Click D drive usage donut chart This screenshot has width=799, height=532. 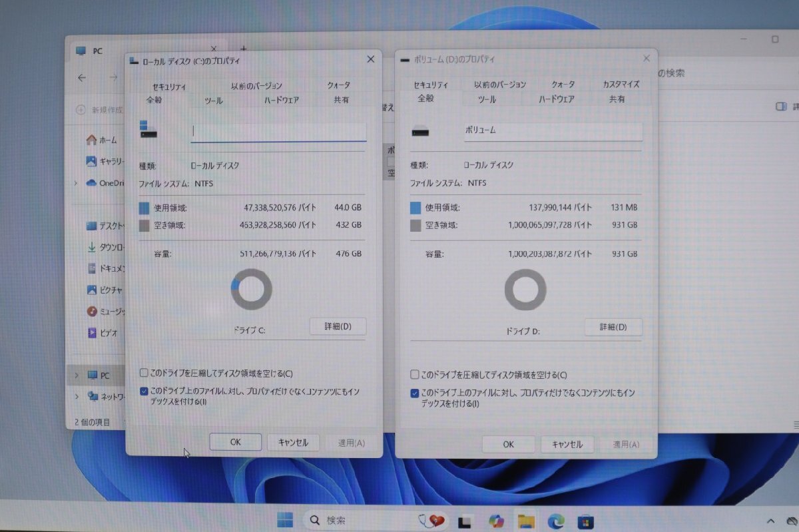click(525, 290)
